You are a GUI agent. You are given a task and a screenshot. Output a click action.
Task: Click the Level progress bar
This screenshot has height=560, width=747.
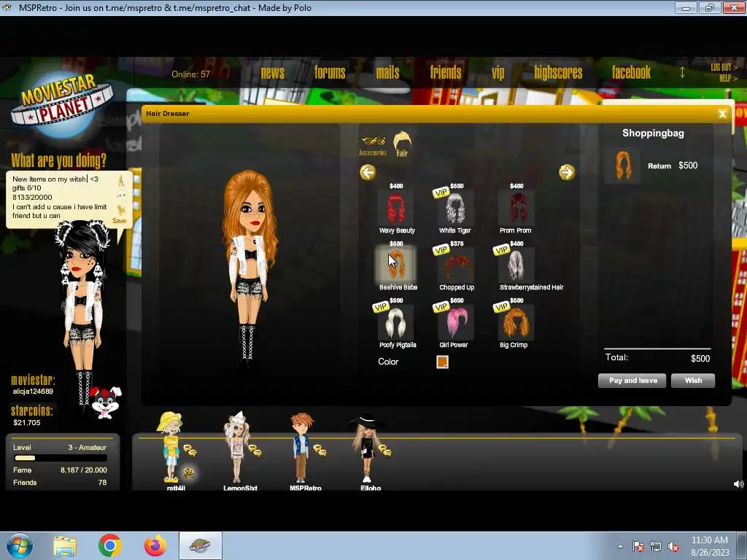(61, 458)
